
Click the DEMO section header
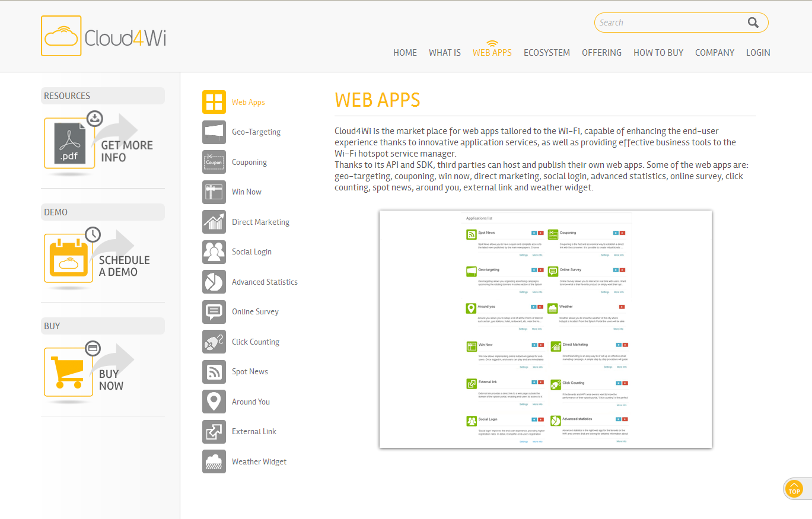pyautogui.click(x=103, y=212)
